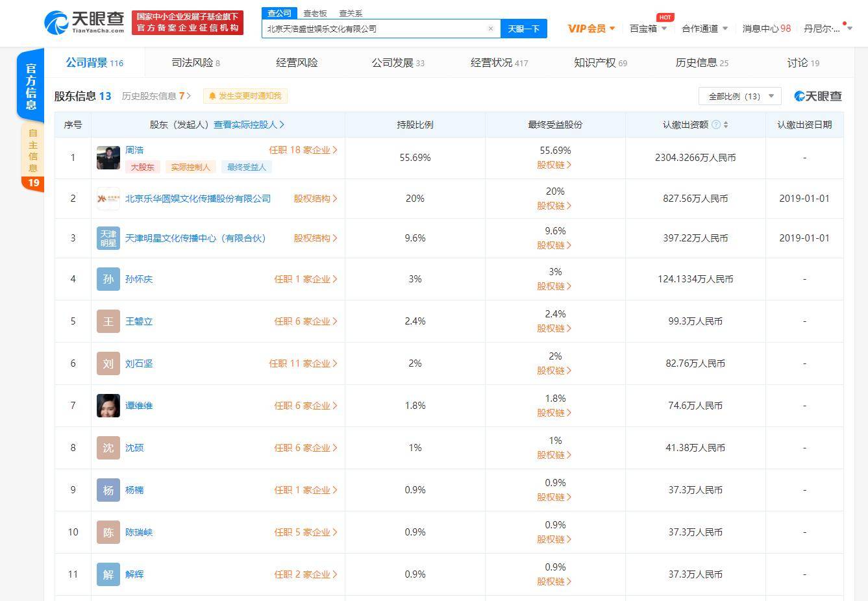Open 天津明星文化传播中心 link
868x601 pixels.
click(x=196, y=238)
